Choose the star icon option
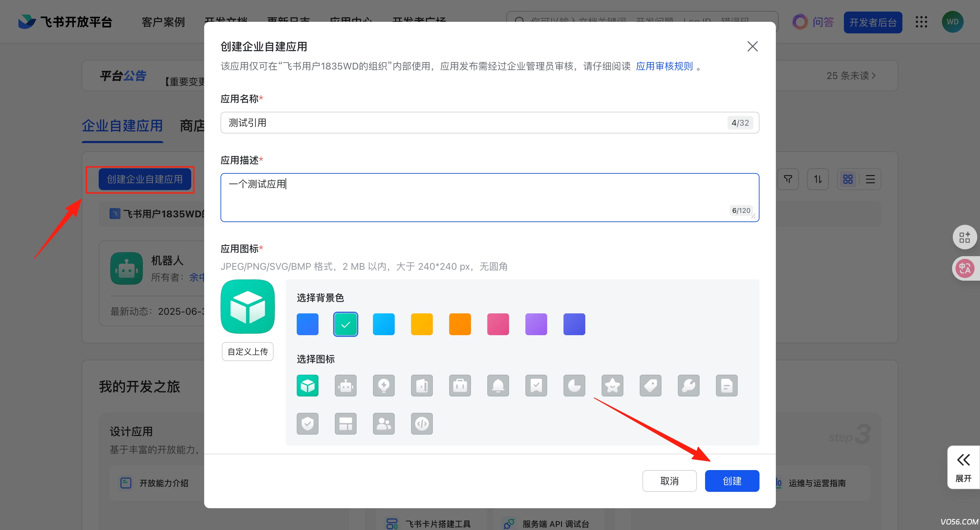 [612, 386]
